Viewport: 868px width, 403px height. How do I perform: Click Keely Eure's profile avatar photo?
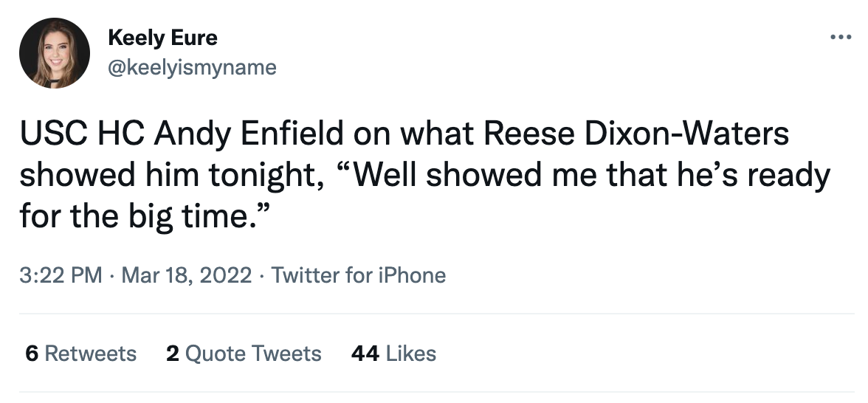tap(54, 53)
